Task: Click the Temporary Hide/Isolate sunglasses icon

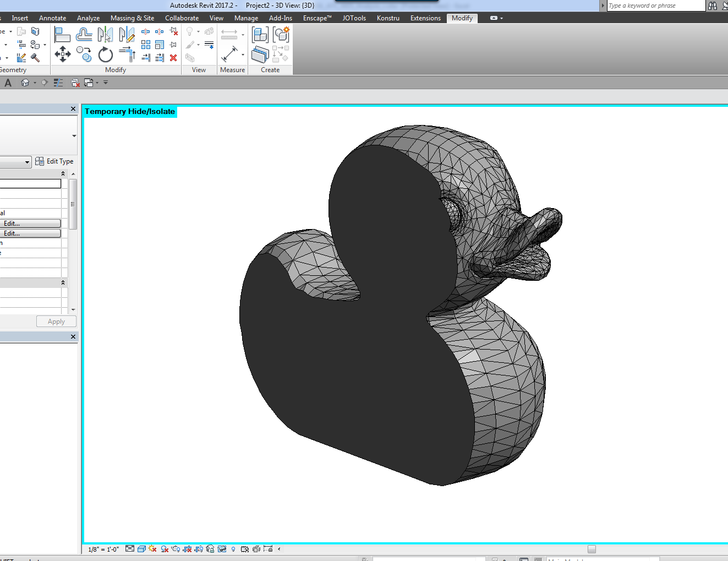Action: pos(222,549)
